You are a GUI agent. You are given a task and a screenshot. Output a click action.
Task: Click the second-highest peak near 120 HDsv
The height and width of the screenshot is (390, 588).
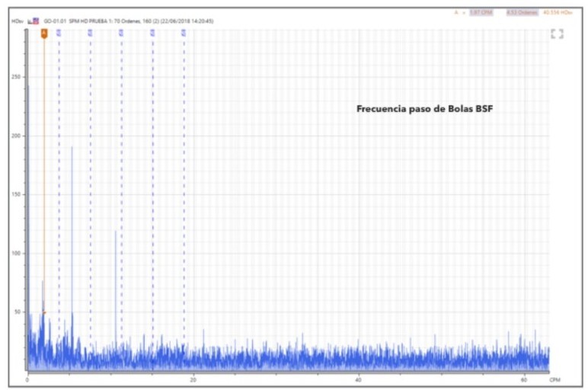point(116,232)
